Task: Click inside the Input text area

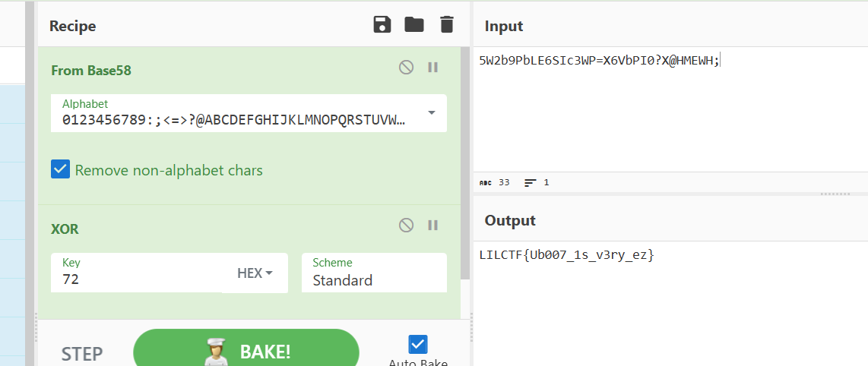Action: (x=669, y=114)
